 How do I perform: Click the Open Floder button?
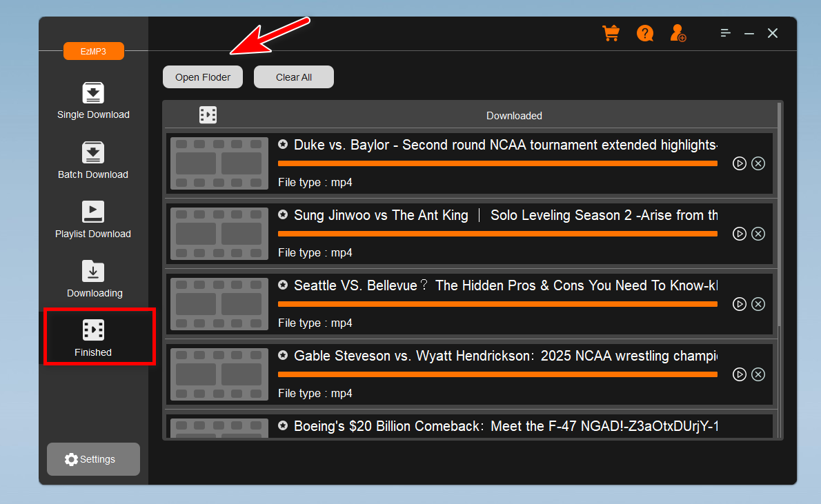(x=203, y=77)
